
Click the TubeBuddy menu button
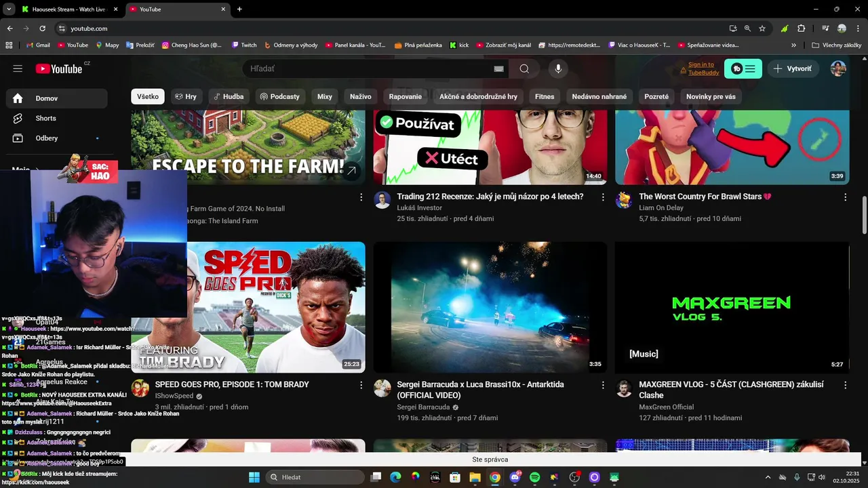tap(743, 68)
